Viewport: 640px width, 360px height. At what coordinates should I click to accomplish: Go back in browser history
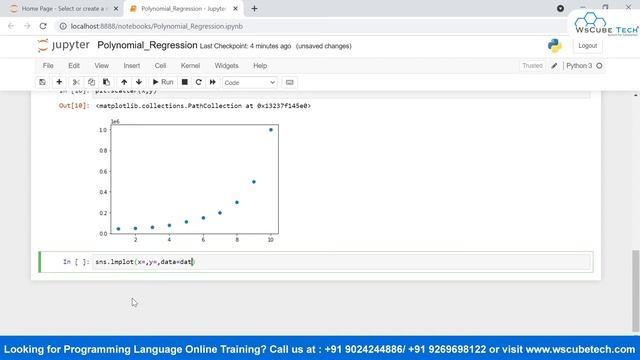point(11,26)
